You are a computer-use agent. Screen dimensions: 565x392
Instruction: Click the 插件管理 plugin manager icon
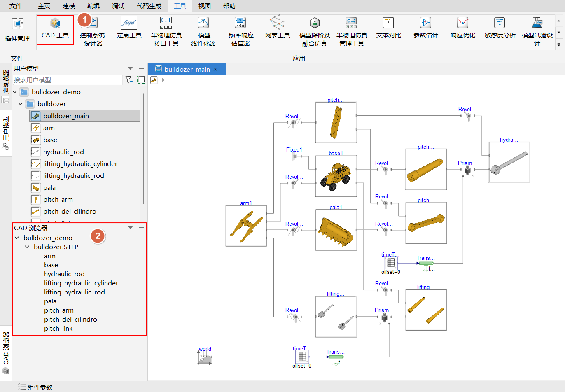[17, 30]
